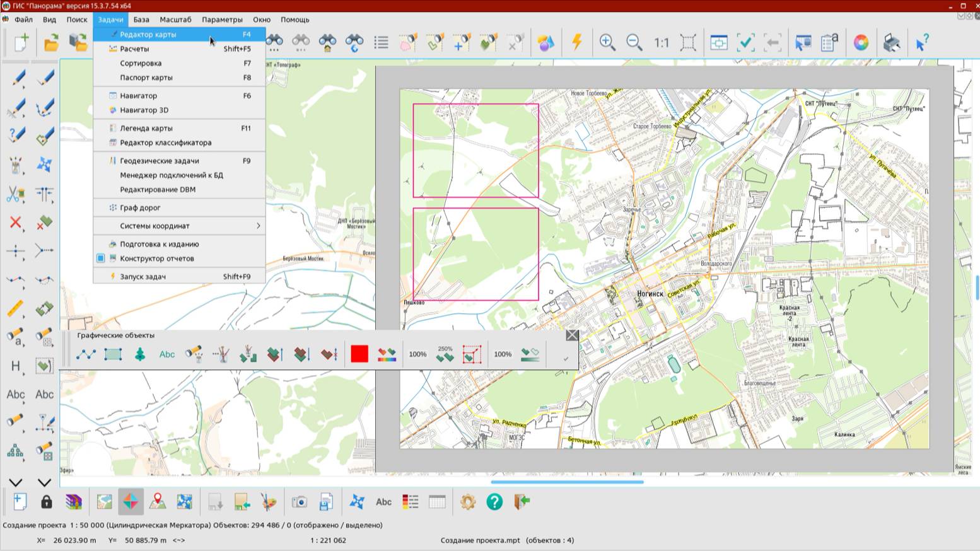This screenshot has width=980, height=551.
Task: Expand left toolbar with the first down chevron
Action: pos(16,482)
